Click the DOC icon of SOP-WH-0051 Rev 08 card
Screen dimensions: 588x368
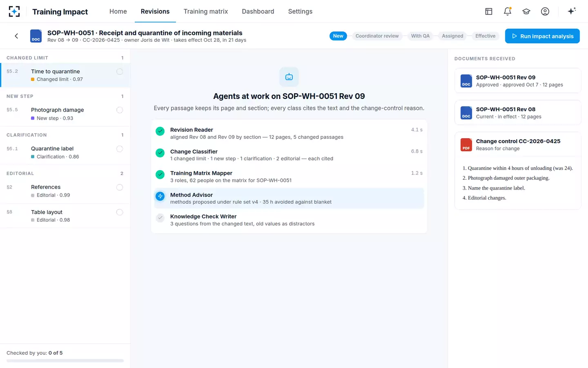(x=466, y=112)
